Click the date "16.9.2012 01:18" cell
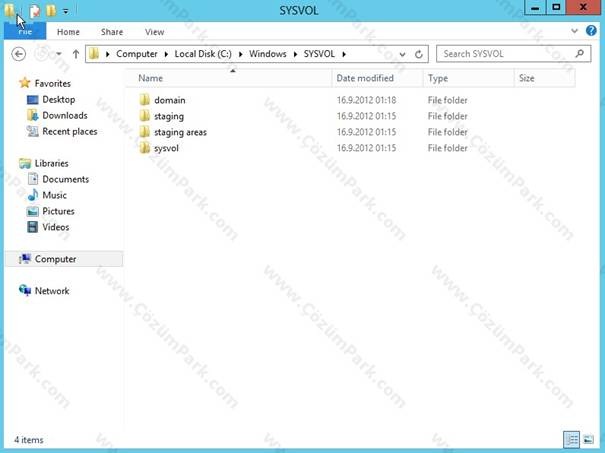 click(367, 100)
